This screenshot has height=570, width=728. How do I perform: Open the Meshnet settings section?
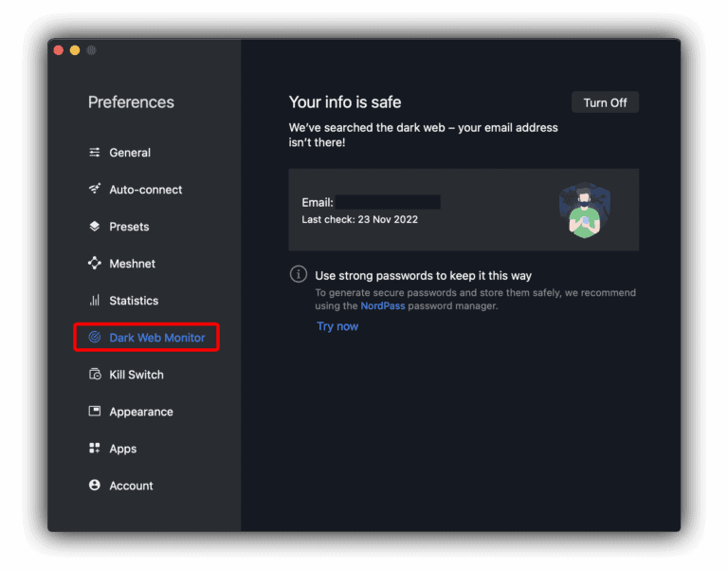pyautogui.click(x=132, y=264)
